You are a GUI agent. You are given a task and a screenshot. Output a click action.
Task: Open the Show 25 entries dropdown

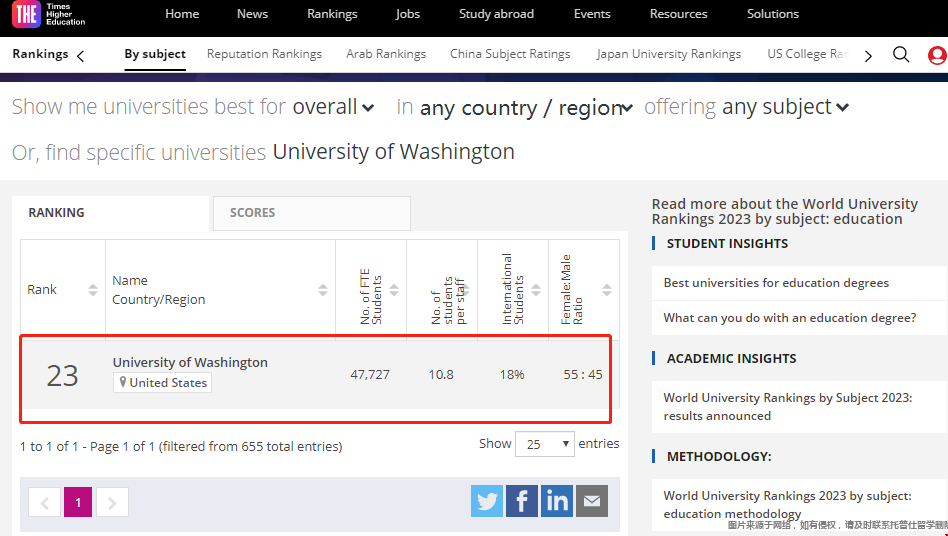click(545, 444)
